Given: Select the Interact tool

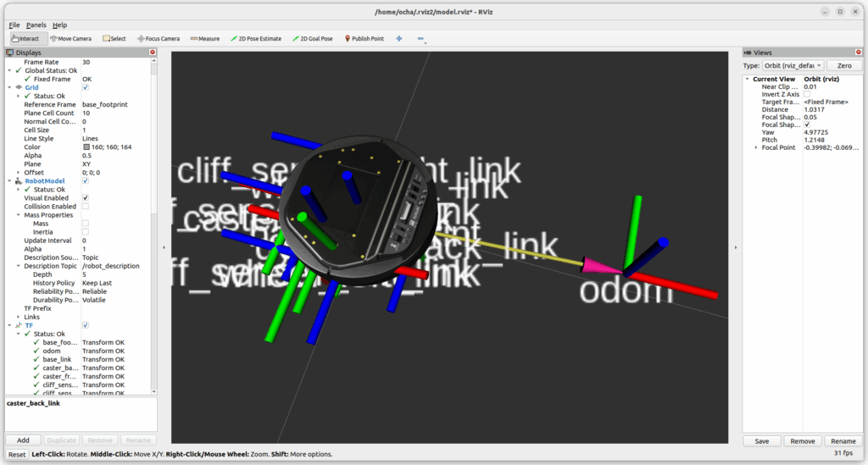Looking at the screenshot, I should pos(25,38).
